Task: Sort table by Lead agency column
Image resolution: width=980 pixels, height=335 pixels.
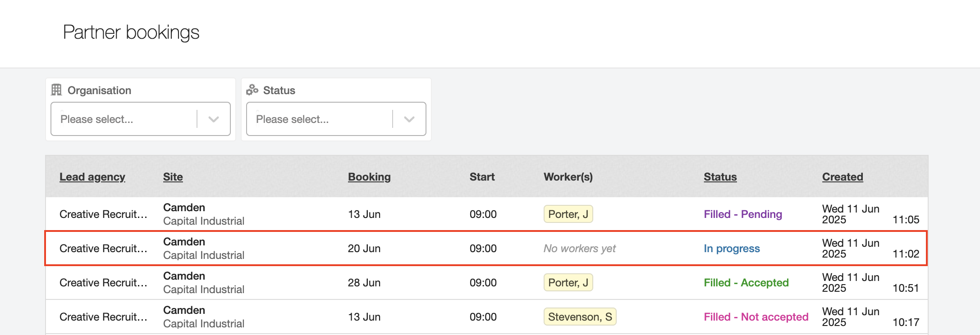Action: [x=92, y=177]
